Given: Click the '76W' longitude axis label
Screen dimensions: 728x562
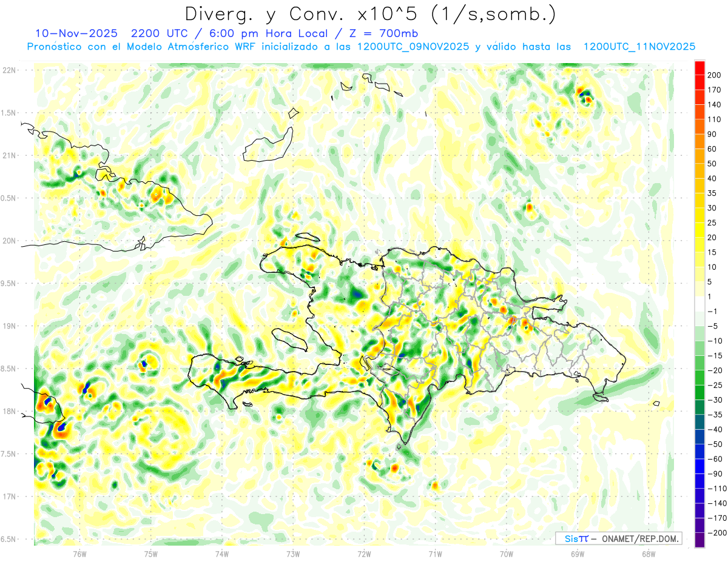Looking at the screenshot, I should pos(80,554).
